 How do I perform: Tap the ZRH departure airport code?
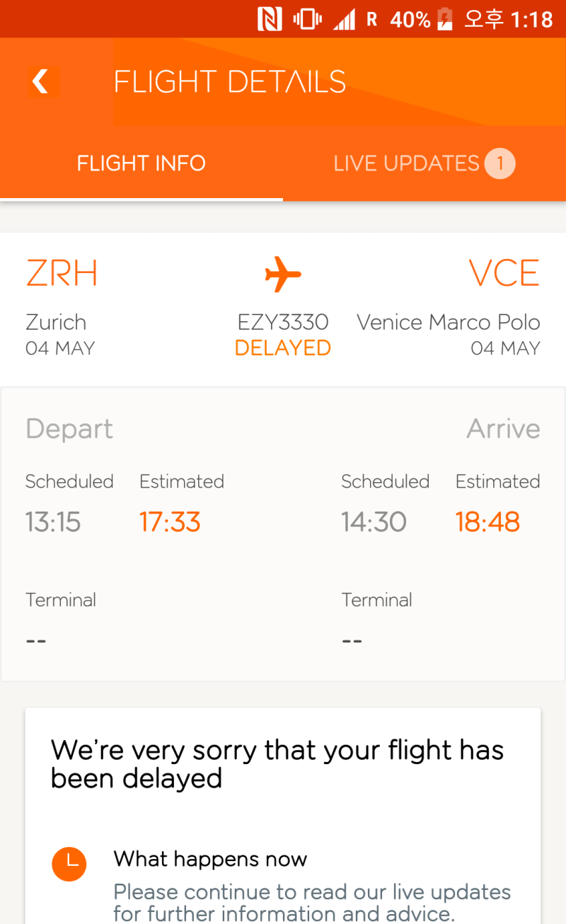[x=62, y=274]
